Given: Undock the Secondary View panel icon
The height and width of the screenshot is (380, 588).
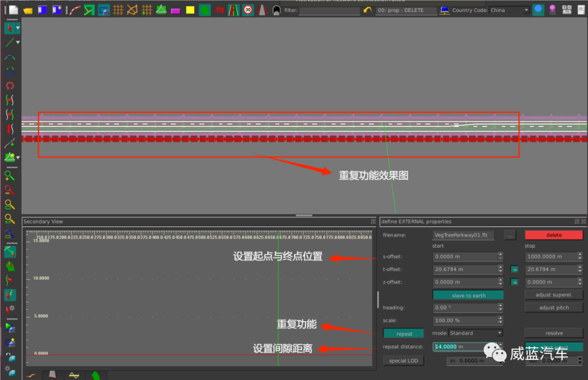Looking at the screenshot, I should [373, 222].
